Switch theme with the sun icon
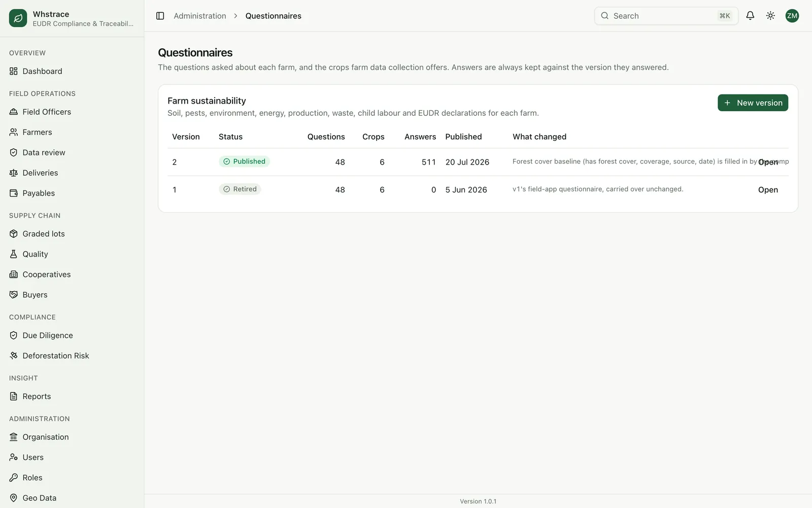The height and width of the screenshot is (508, 812). coord(770,16)
